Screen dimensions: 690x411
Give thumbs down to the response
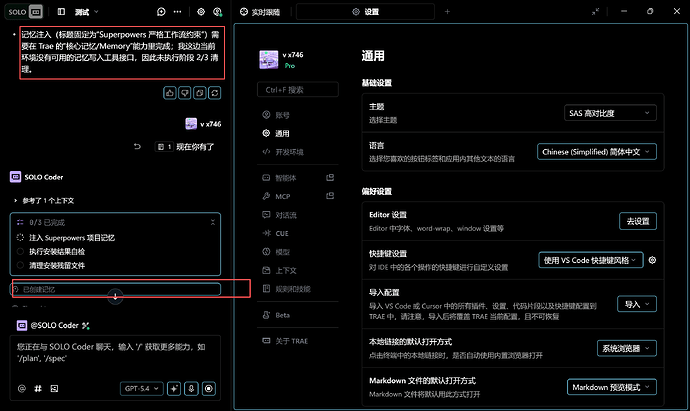coord(185,93)
